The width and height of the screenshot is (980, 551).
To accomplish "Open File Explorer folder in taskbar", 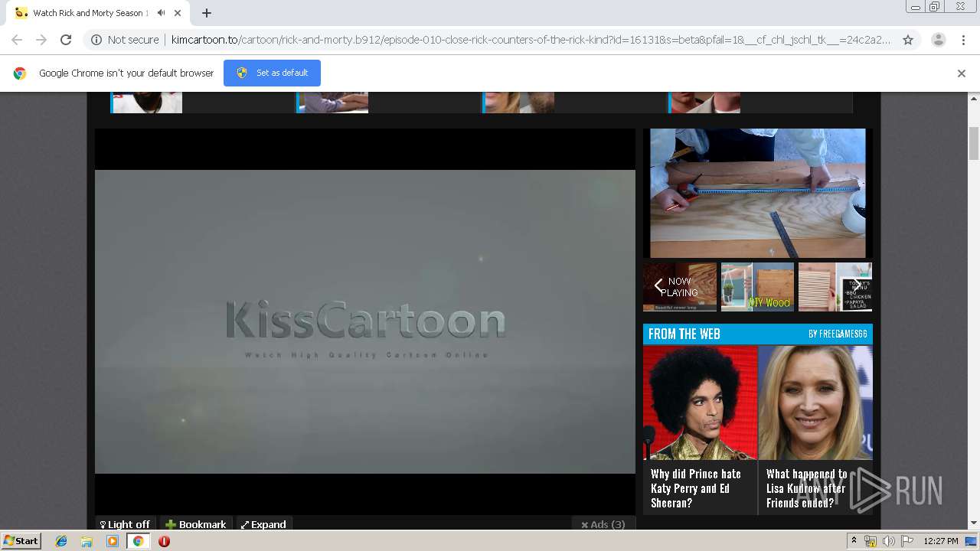I will 87,541.
